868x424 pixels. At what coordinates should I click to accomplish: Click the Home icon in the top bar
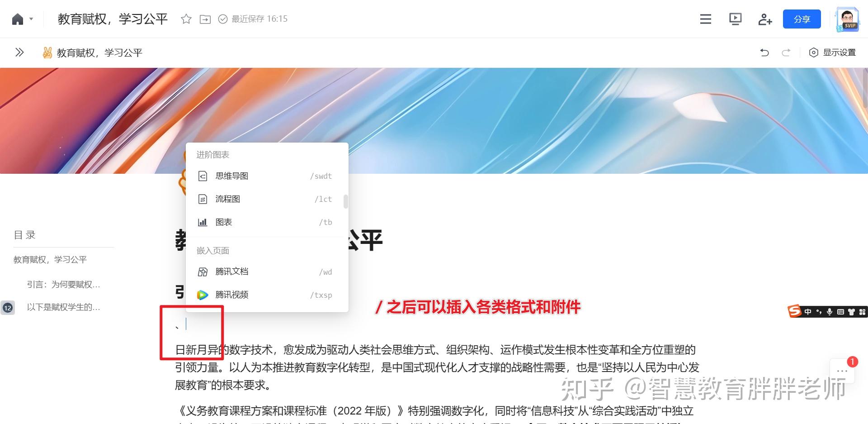click(x=17, y=19)
